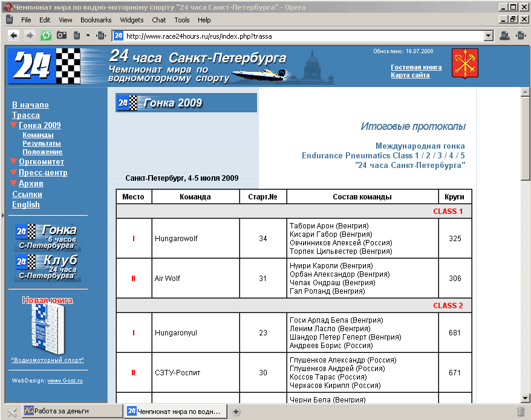Click the St. Petersburg coat of arms
Screen dimensions: 531x420
(x=465, y=63)
